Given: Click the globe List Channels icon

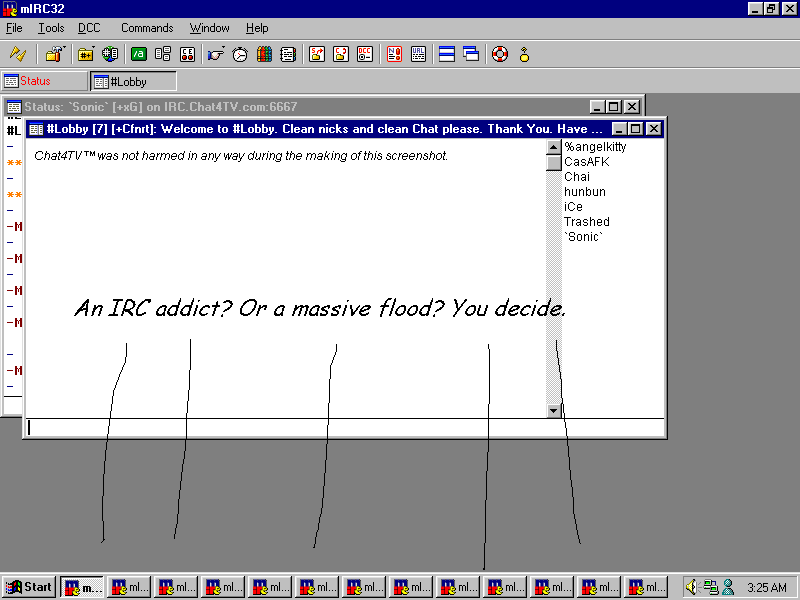Looking at the screenshot, I should (x=109, y=54).
